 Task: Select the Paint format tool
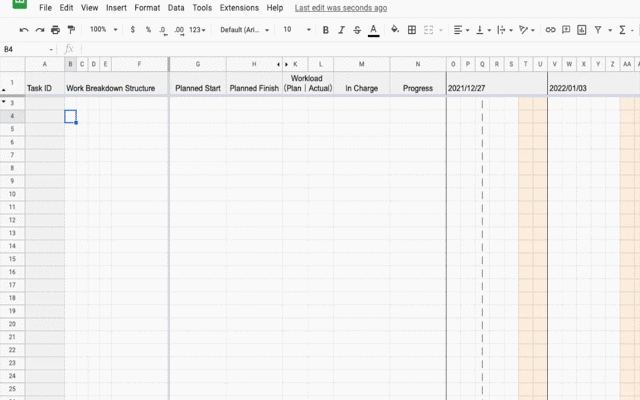coord(70,30)
